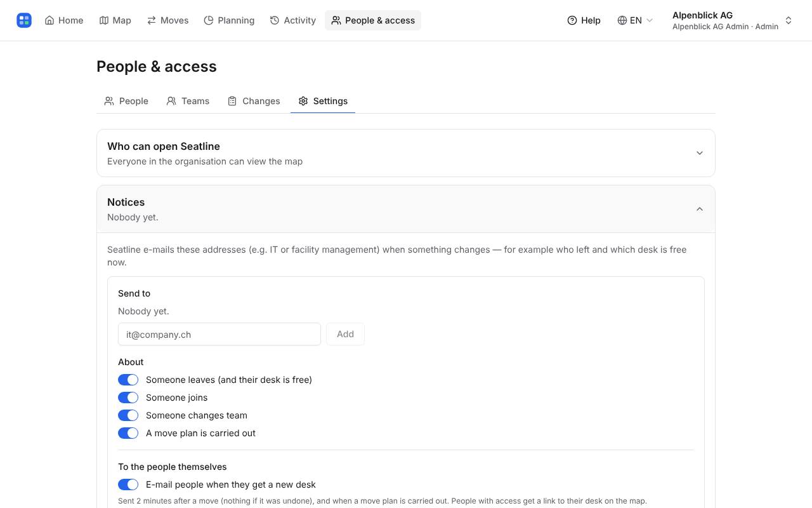Switch to the Teams tab
812x508 pixels.
[x=188, y=101]
